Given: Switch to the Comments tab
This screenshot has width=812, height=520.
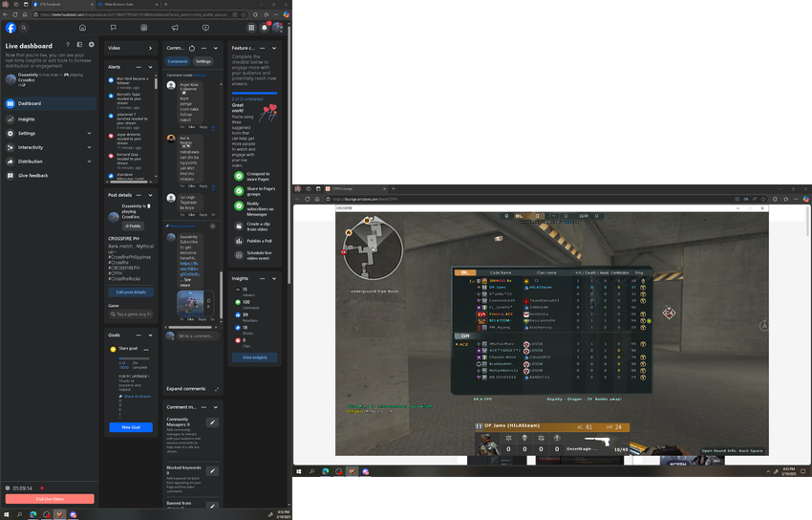Looking at the screenshot, I should point(178,61).
